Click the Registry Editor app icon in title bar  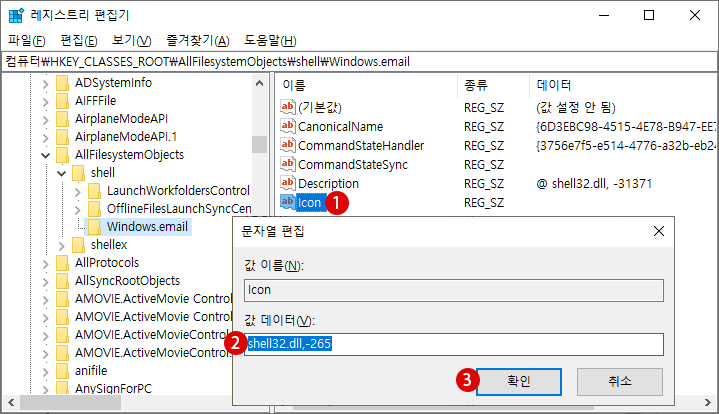(16, 15)
